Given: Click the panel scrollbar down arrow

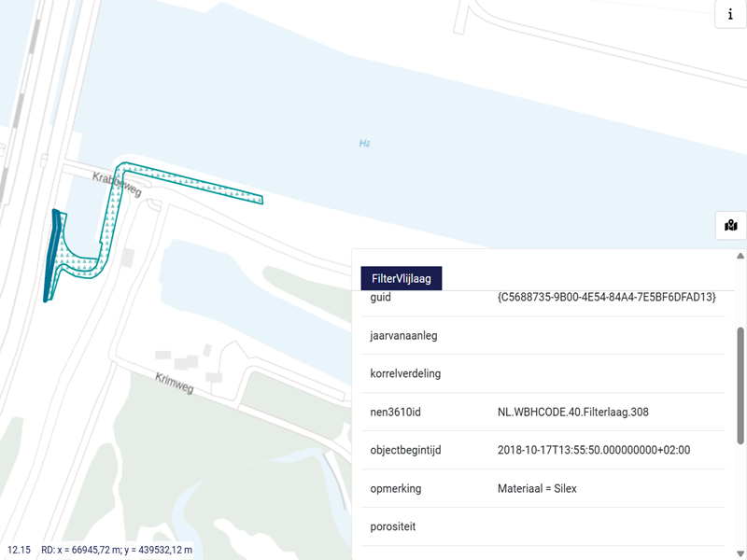Looking at the screenshot, I should point(740,553).
